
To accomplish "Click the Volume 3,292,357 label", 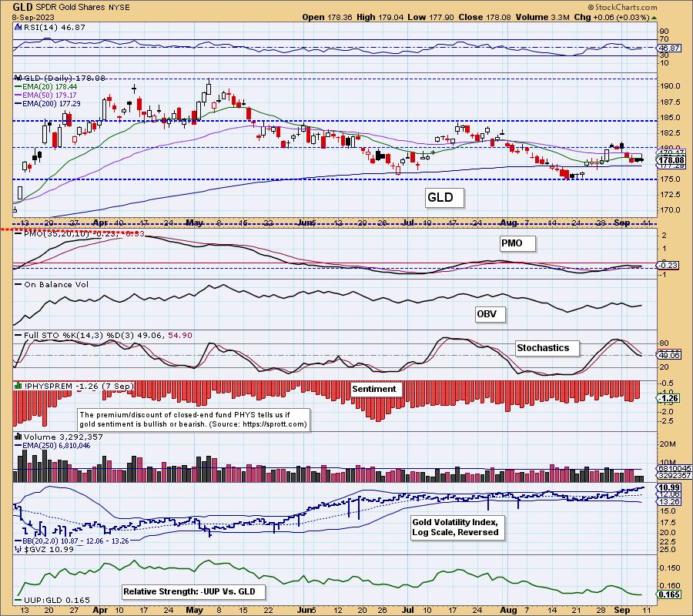I will click(63, 437).
